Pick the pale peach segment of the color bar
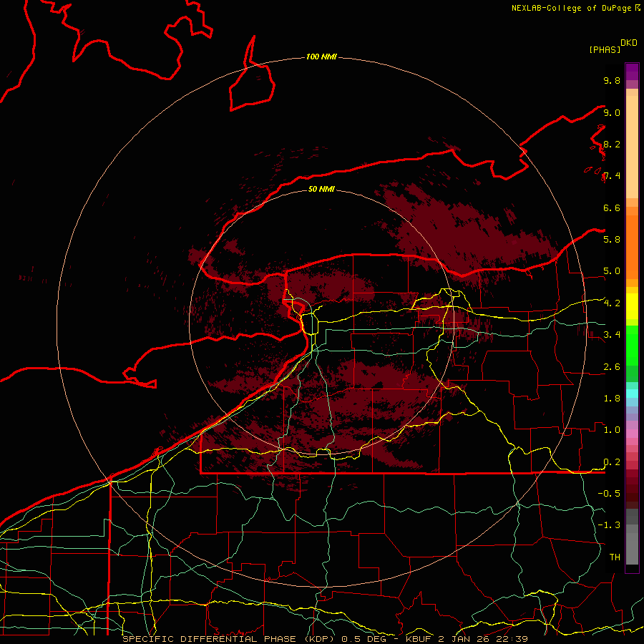The image size is (644, 644). pyautogui.click(x=632, y=147)
